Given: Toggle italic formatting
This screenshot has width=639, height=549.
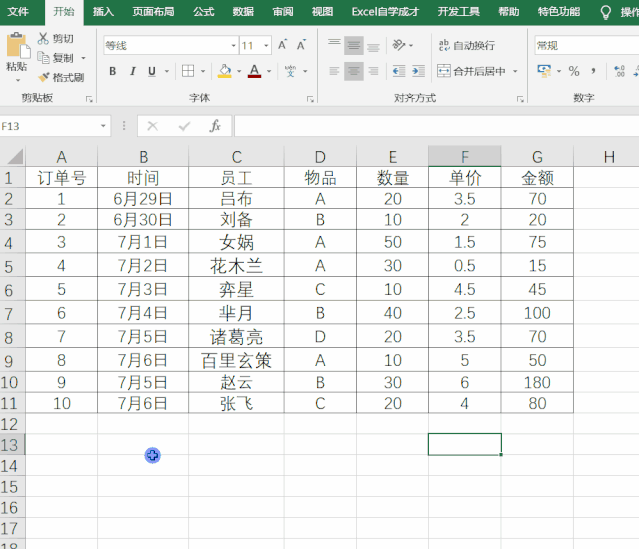Looking at the screenshot, I should 132,71.
